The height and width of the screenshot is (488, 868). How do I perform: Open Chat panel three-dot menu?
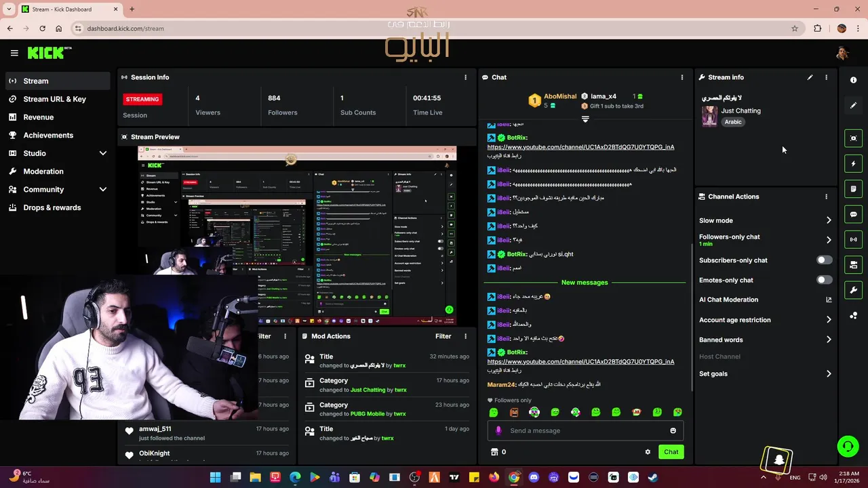682,77
